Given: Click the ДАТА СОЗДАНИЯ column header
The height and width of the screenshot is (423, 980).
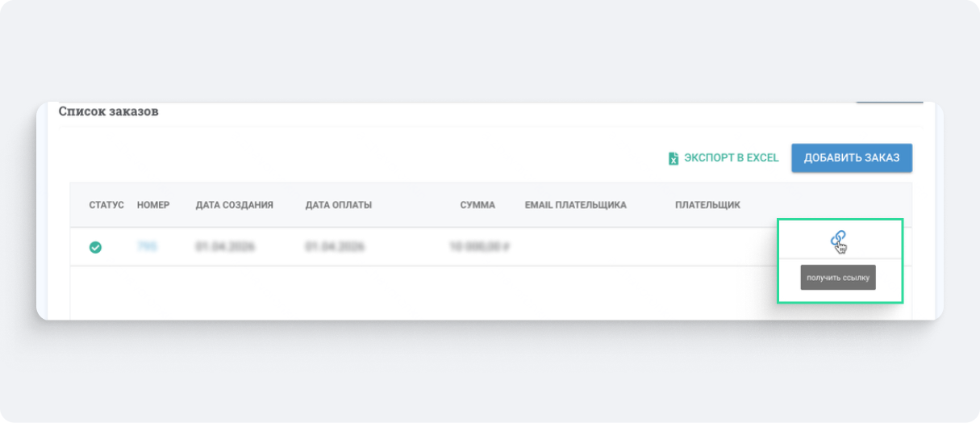Looking at the screenshot, I should point(234,205).
